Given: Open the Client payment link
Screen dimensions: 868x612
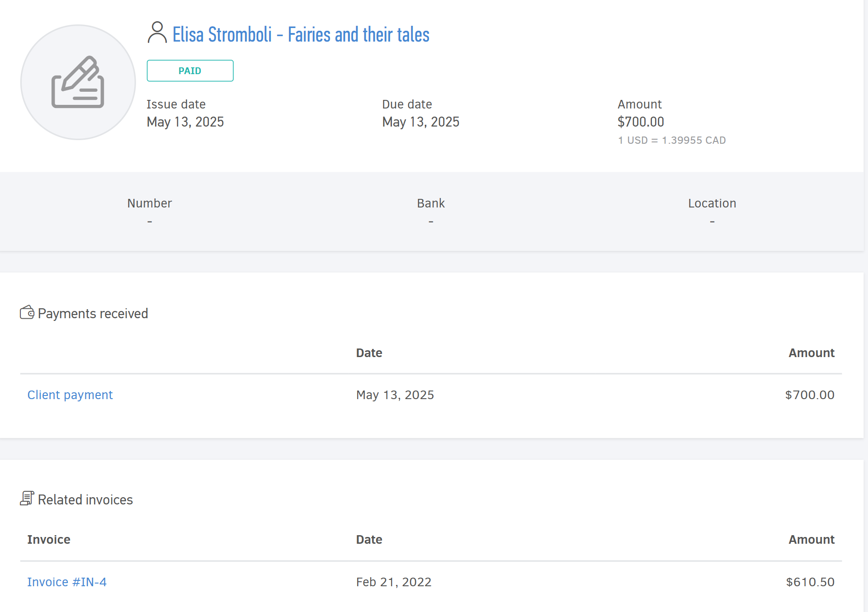Looking at the screenshot, I should [x=70, y=395].
